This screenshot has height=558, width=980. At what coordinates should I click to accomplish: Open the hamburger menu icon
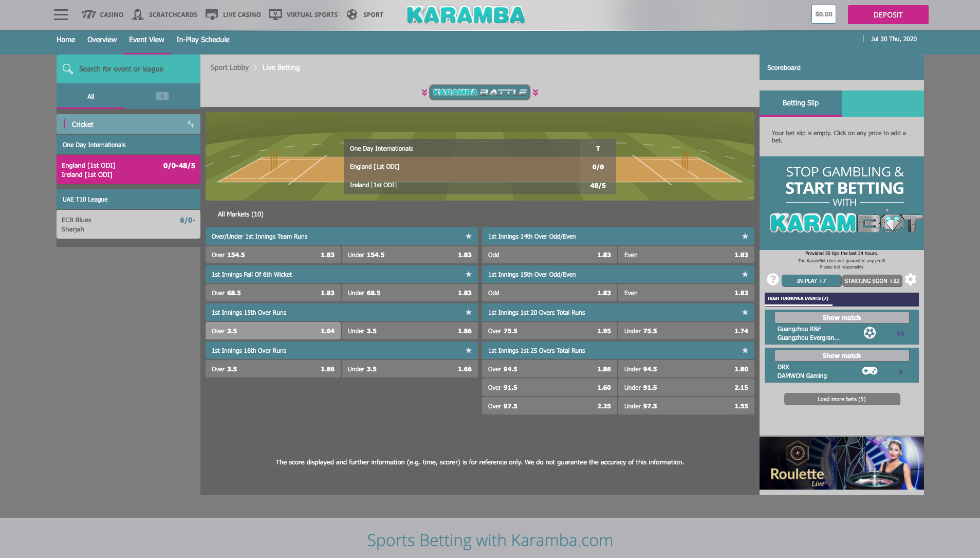point(61,14)
